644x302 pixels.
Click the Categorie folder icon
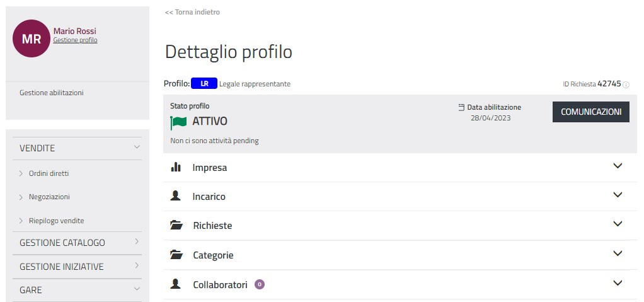tap(176, 255)
